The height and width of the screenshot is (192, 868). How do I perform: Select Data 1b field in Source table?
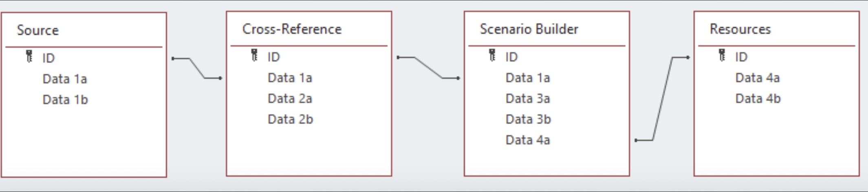pos(65,100)
